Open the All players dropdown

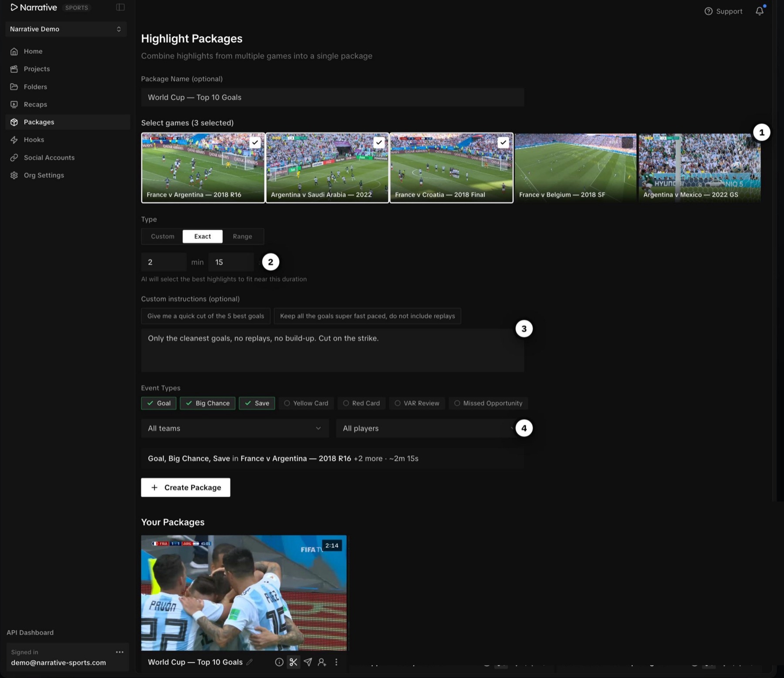tap(430, 428)
